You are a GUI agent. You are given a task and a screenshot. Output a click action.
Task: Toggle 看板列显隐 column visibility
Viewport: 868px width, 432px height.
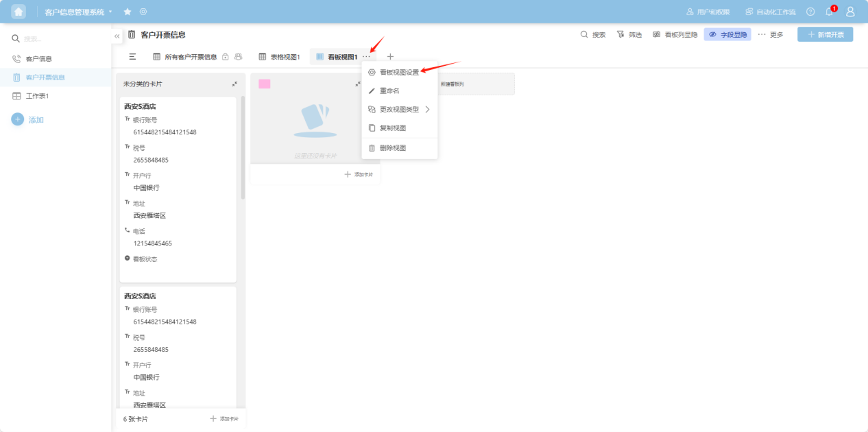[675, 34]
